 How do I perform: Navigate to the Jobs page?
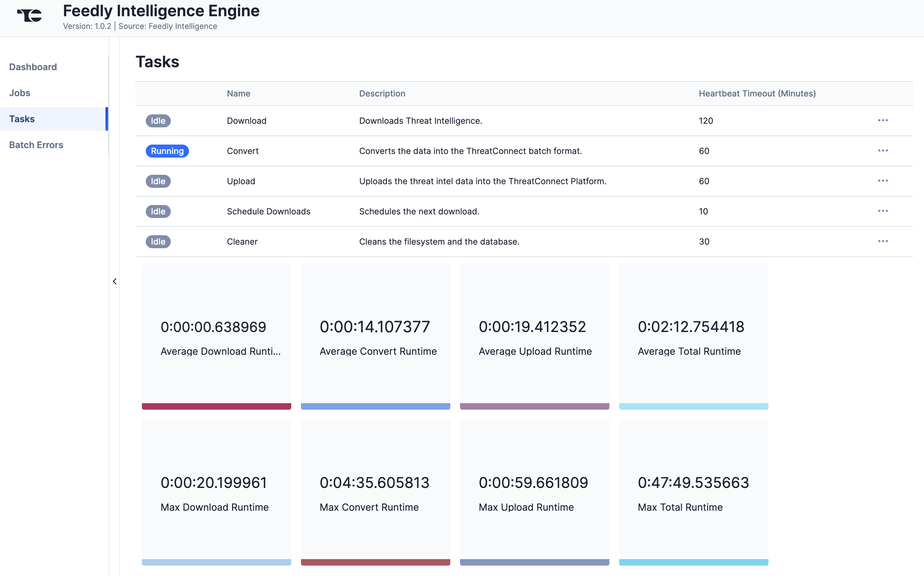pos(19,93)
